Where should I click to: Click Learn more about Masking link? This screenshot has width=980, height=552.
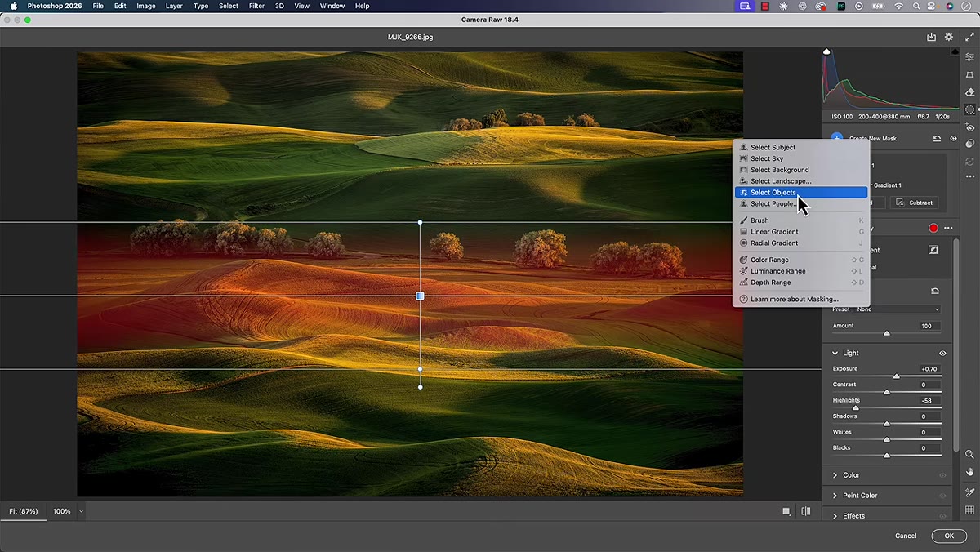pos(801,300)
